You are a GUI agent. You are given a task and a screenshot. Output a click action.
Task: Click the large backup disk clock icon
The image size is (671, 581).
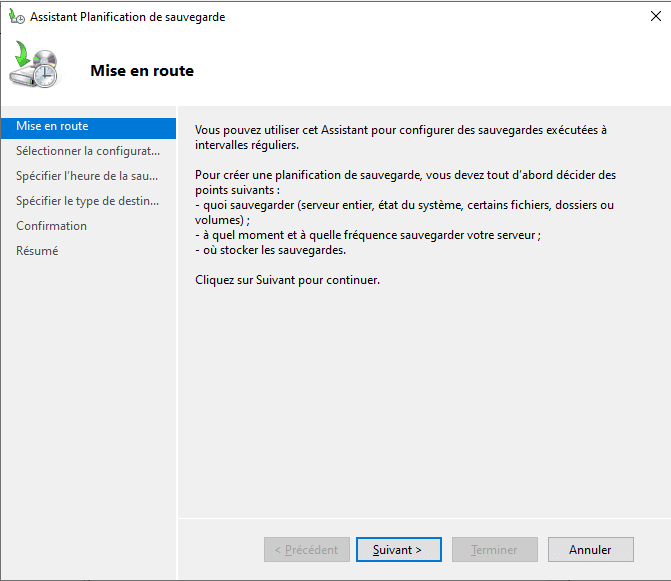pyautogui.click(x=37, y=67)
